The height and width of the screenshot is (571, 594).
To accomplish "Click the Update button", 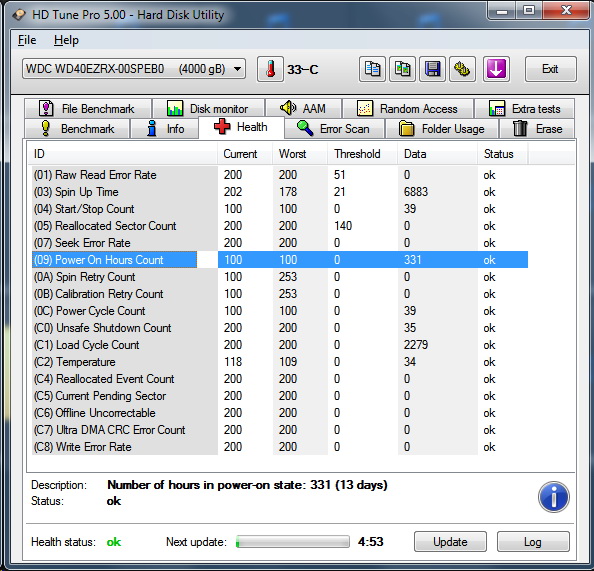I will click(450, 541).
